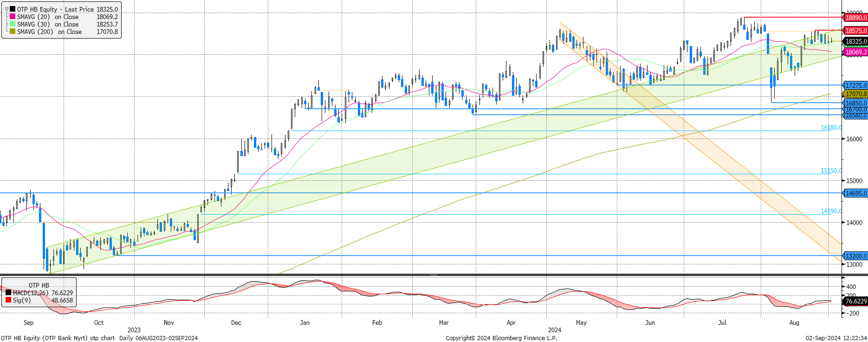Screen dimensions: 868x342
Task: Click the blue 13200.0 level tag
Action: coord(855,256)
